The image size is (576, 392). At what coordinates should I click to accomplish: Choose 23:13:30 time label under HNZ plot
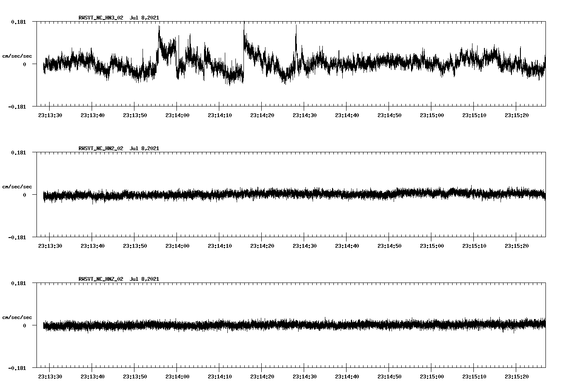(x=50, y=377)
